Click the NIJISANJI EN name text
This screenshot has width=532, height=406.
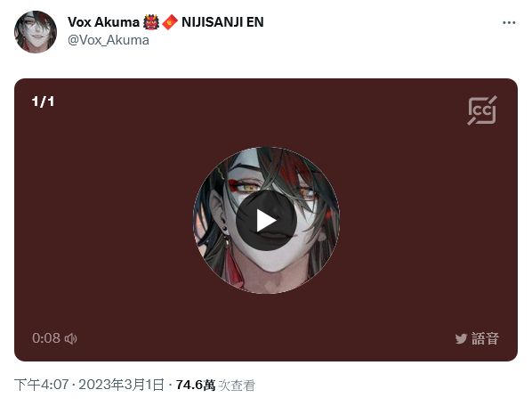pyautogui.click(x=222, y=22)
